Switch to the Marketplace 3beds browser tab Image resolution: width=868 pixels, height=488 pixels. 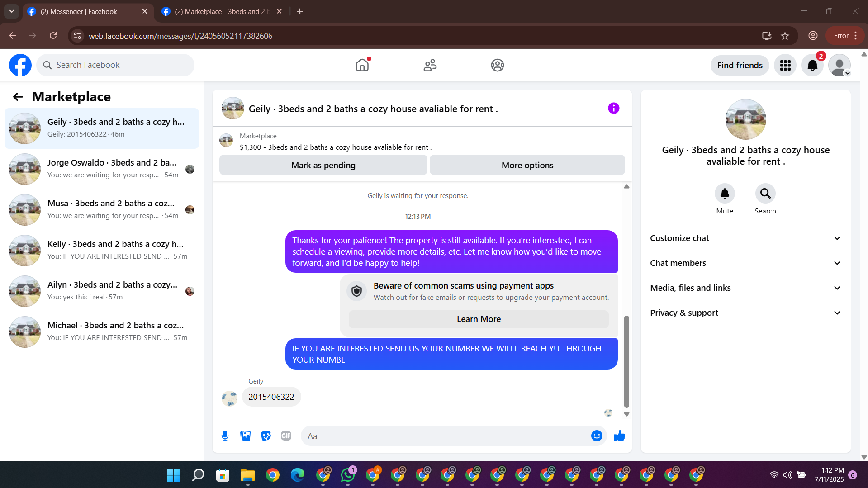[222, 11]
